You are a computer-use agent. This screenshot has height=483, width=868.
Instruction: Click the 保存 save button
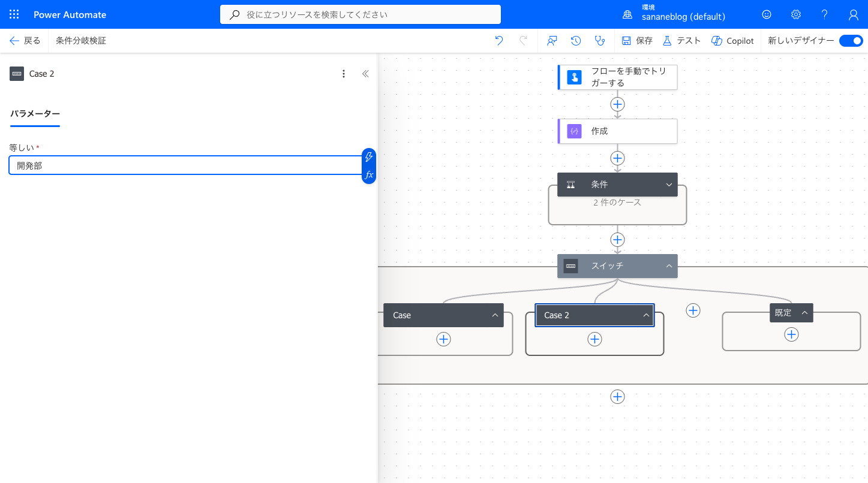[637, 41]
